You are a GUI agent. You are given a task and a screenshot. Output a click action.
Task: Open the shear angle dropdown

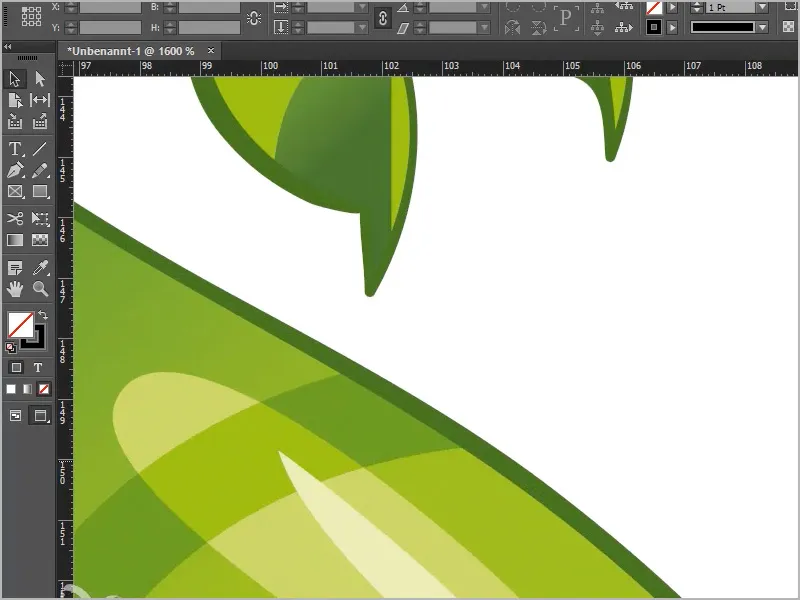[x=484, y=27]
